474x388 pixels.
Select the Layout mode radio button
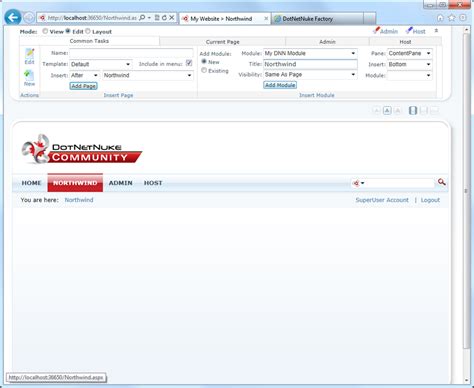coord(88,31)
